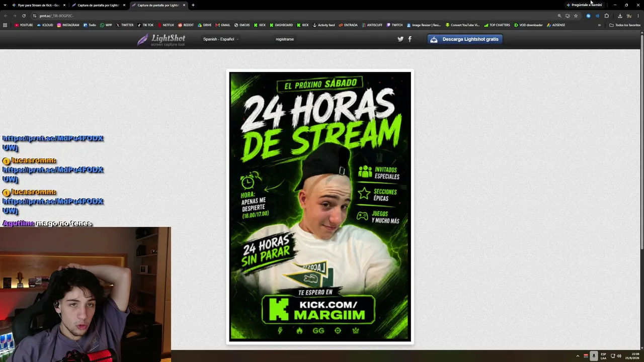Open the browser downloads icon
The image size is (644, 362).
(x=620, y=16)
